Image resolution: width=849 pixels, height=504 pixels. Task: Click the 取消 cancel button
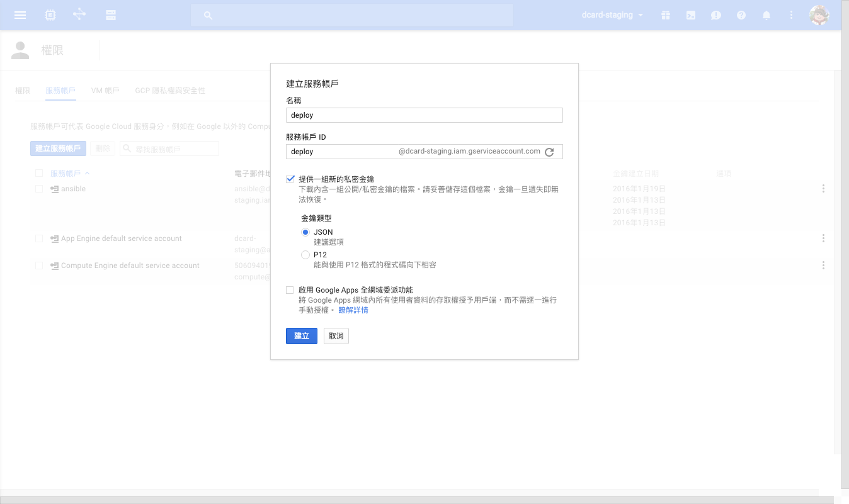pyautogui.click(x=336, y=336)
